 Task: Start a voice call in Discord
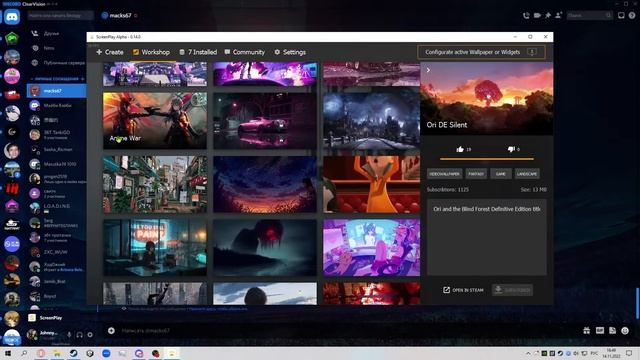tap(526, 16)
